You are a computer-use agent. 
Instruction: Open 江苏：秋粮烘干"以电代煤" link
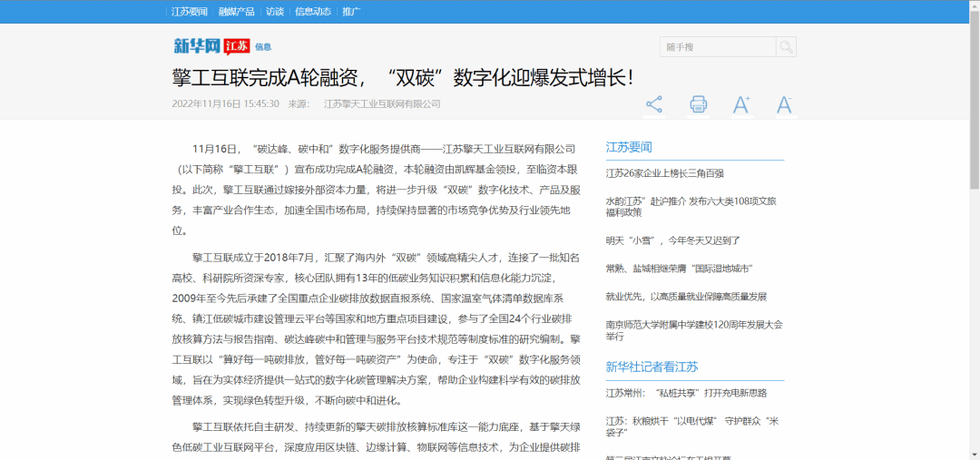(x=691, y=426)
